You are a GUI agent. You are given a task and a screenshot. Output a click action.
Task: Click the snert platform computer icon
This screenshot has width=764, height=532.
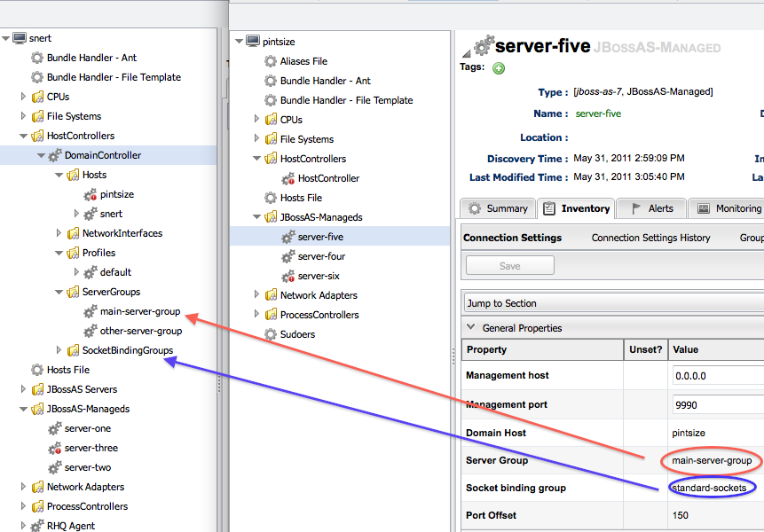point(20,38)
